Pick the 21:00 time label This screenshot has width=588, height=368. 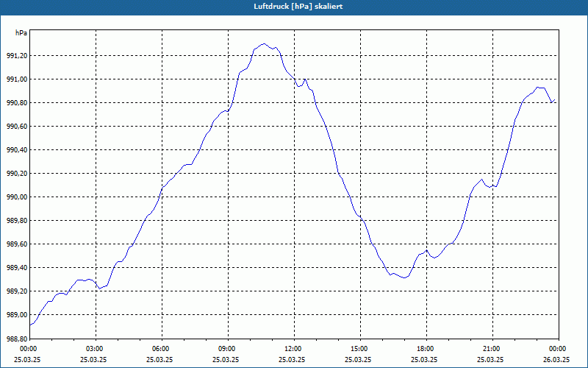(x=492, y=349)
